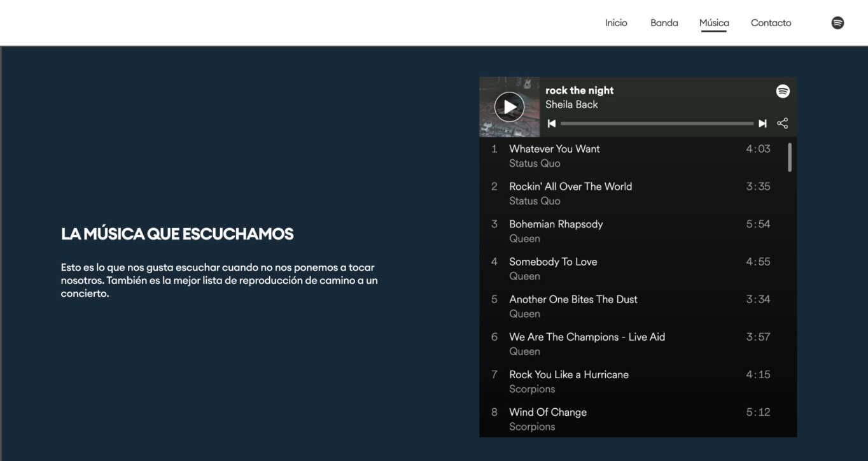Click the playback progress bar

655,123
